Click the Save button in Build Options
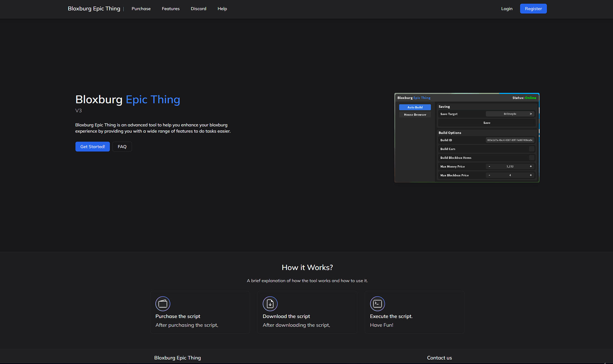 coord(487,123)
